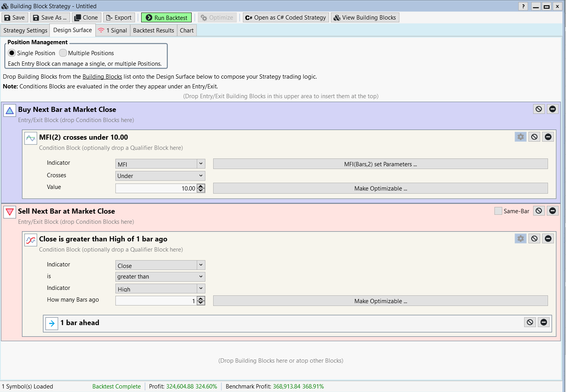Disable the Buy Next Bar entry block
This screenshot has width=566, height=392.
click(x=539, y=109)
